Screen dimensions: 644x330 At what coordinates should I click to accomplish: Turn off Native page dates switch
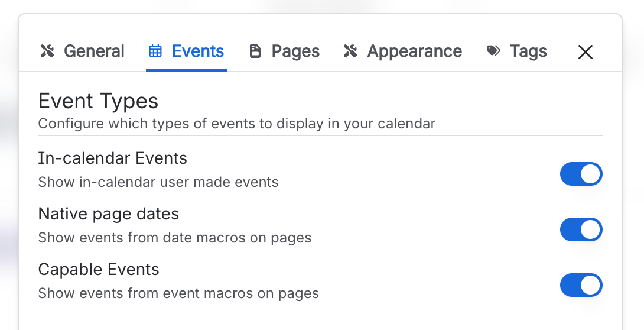click(581, 229)
